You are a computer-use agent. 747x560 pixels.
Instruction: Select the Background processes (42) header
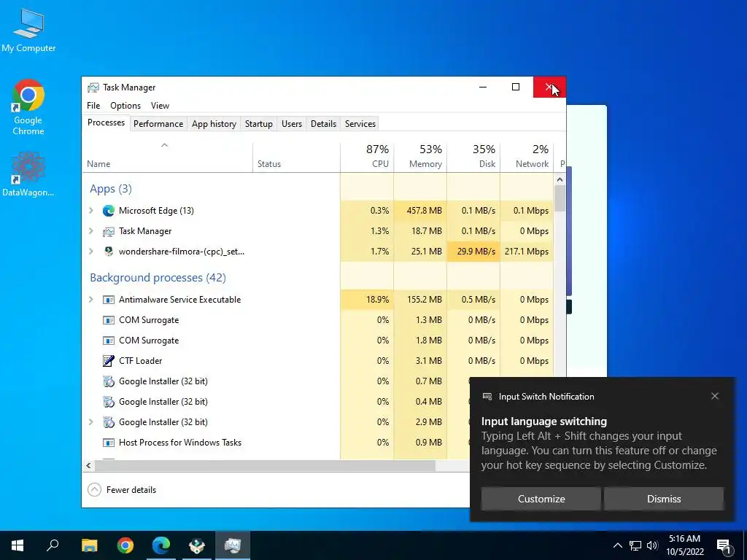click(x=158, y=278)
